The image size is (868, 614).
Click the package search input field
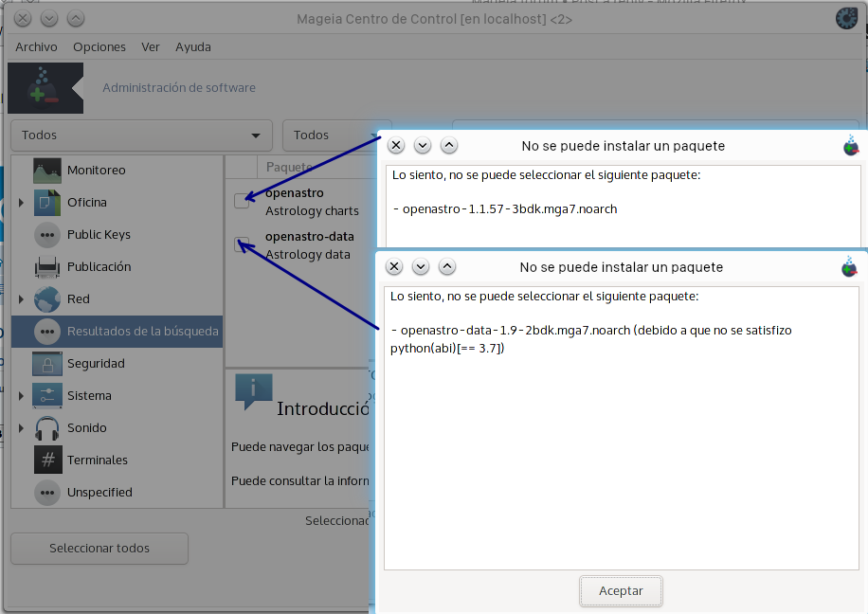tap(655, 126)
